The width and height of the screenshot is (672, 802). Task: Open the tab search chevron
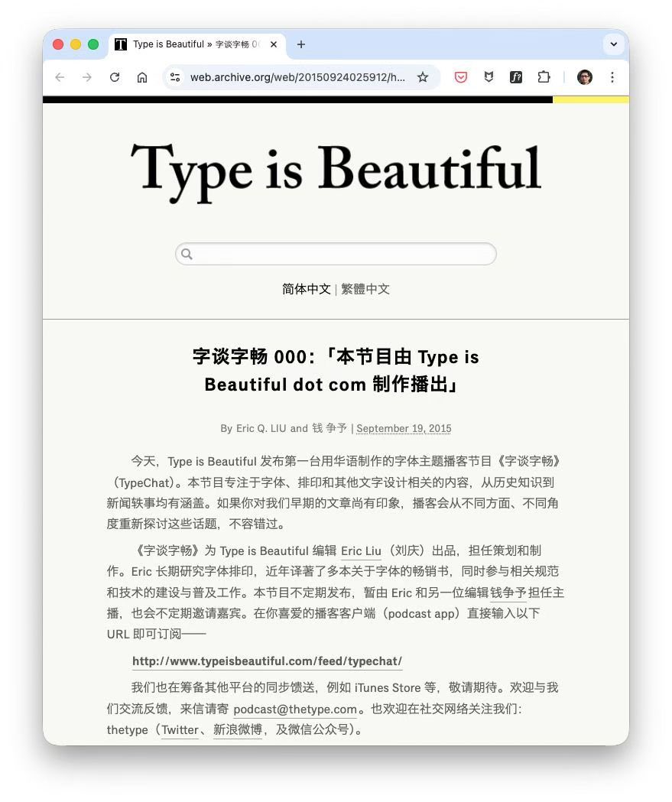tap(614, 44)
